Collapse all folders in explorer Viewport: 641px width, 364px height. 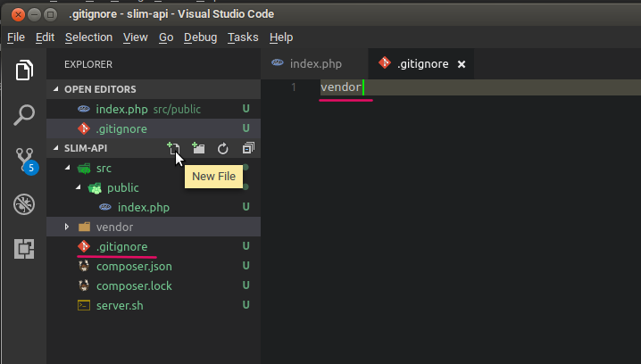click(248, 148)
